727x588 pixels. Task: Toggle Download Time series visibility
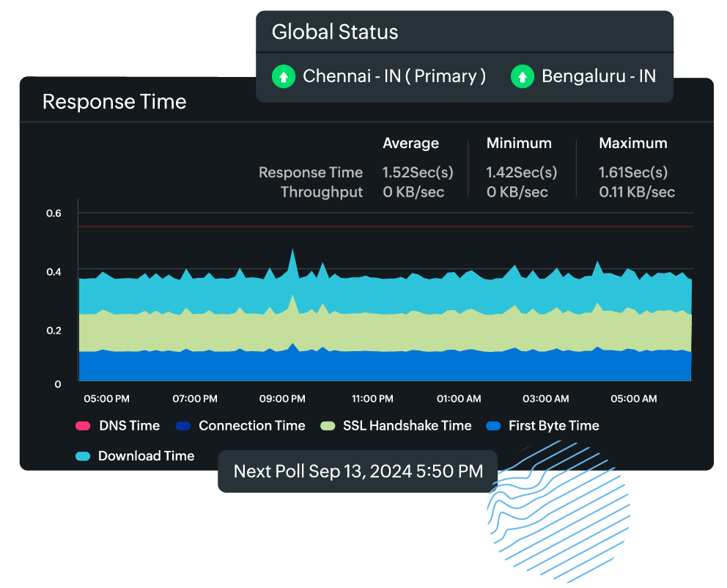[146, 455]
